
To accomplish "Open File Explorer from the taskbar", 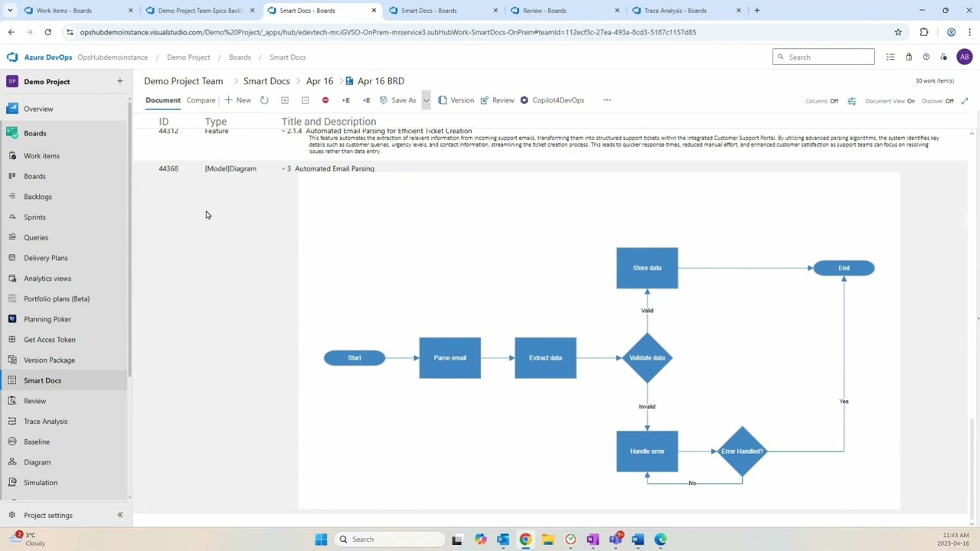I will point(548,540).
